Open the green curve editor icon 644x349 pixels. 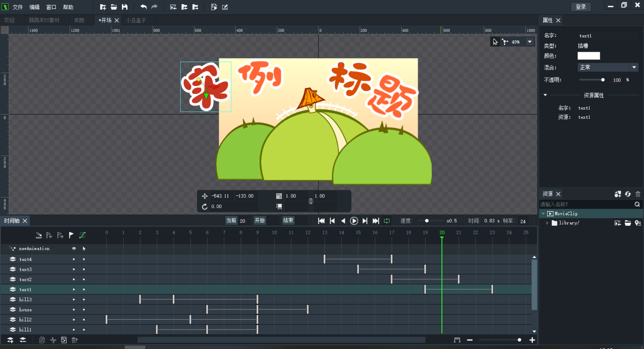point(82,235)
